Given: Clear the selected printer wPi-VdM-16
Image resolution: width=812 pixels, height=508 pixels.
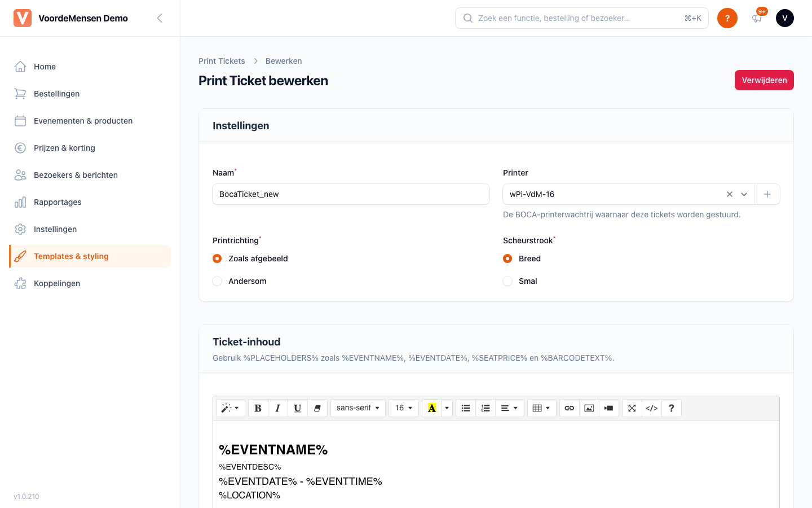Looking at the screenshot, I should coord(730,194).
